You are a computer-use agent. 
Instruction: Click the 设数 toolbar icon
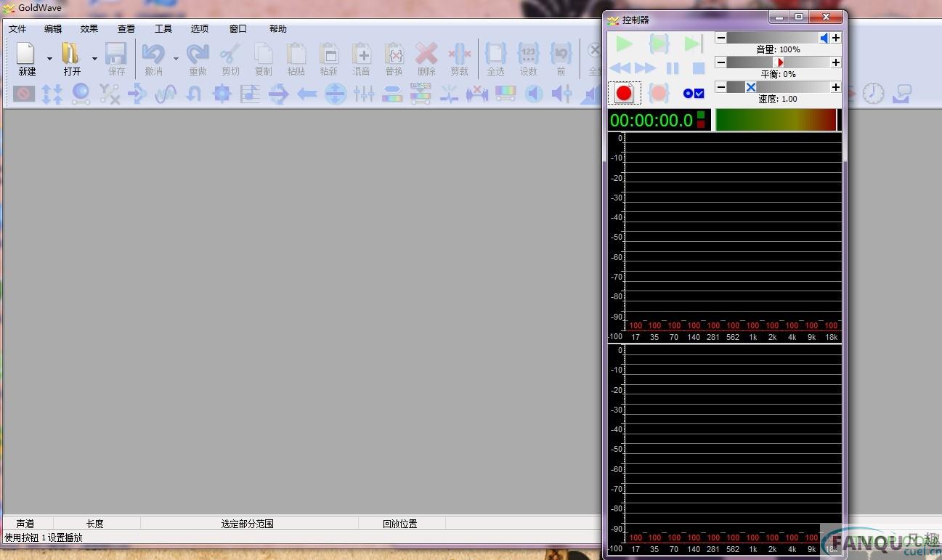(x=529, y=58)
